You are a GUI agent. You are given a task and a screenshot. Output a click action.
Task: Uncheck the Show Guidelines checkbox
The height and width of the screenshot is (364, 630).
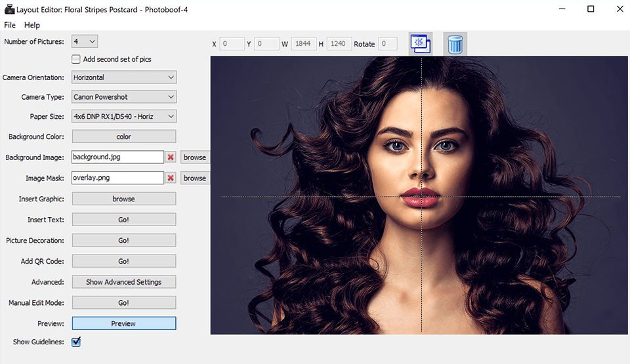pos(76,342)
